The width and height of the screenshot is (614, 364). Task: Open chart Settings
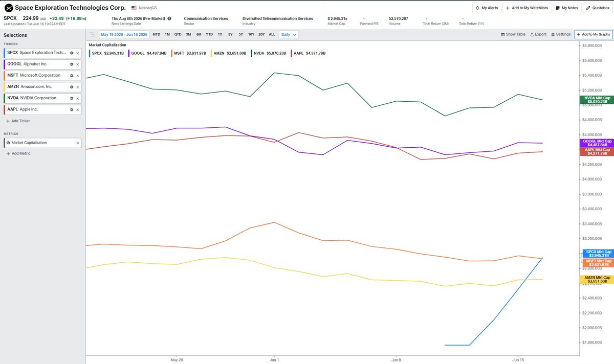pos(561,34)
